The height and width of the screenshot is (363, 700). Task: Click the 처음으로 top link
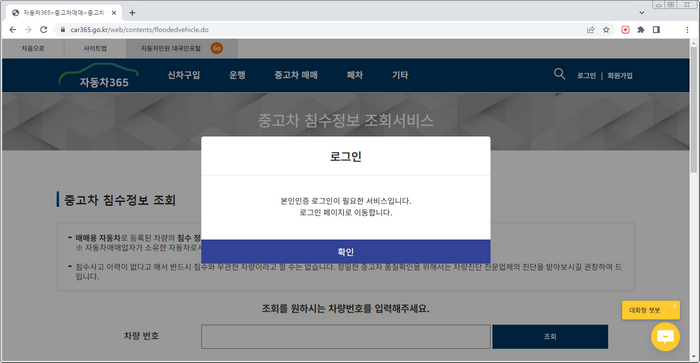click(33, 48)
